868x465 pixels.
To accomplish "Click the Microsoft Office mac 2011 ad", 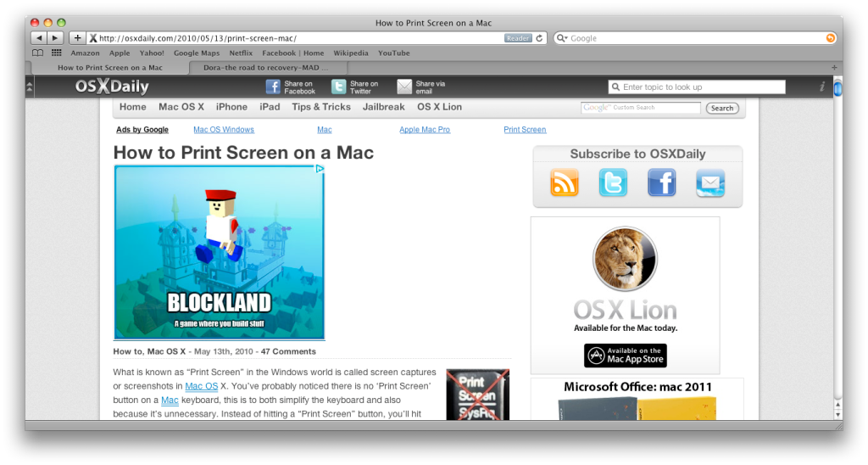I will [637, 400].
